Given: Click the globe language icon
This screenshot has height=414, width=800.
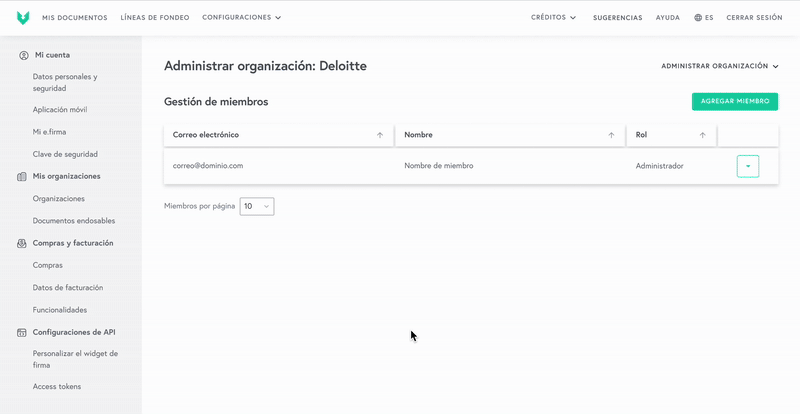Looking at the screenshot, I should pyautogui.click(x=698, y=17).
